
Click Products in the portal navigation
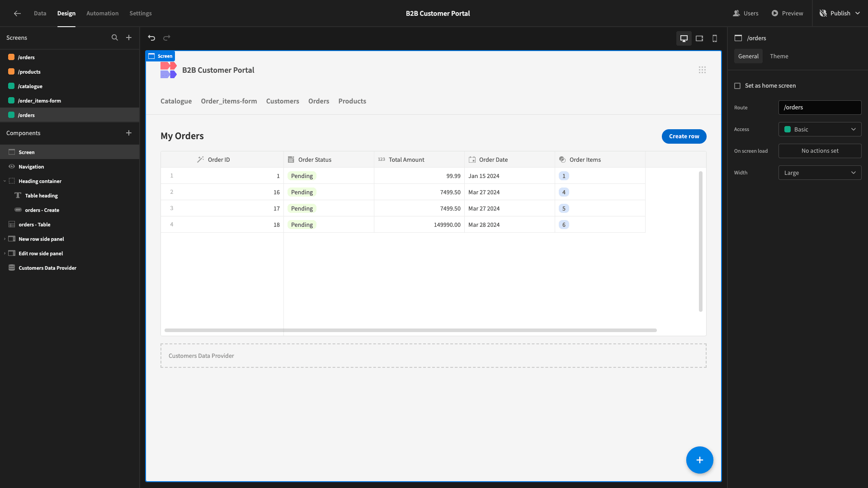tap(352, 101)
